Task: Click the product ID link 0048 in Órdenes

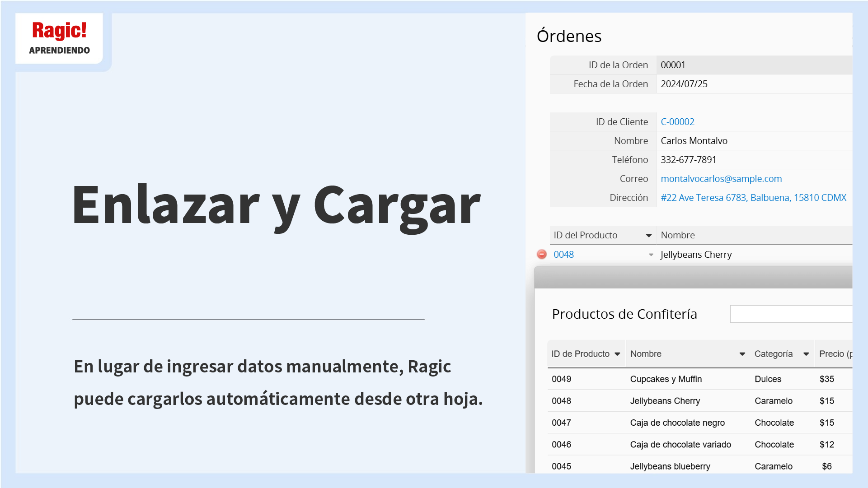Action: point(563,255)
